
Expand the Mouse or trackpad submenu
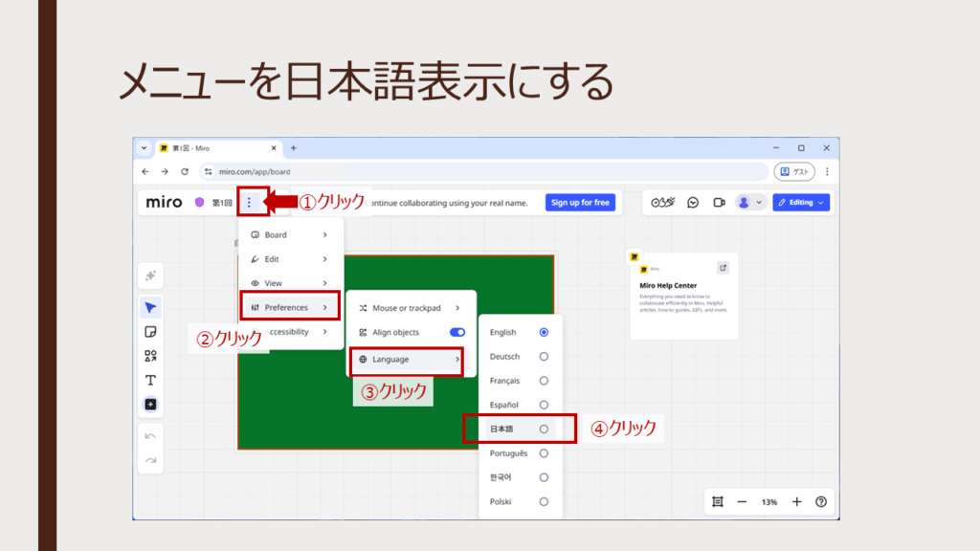pos(410,308)
